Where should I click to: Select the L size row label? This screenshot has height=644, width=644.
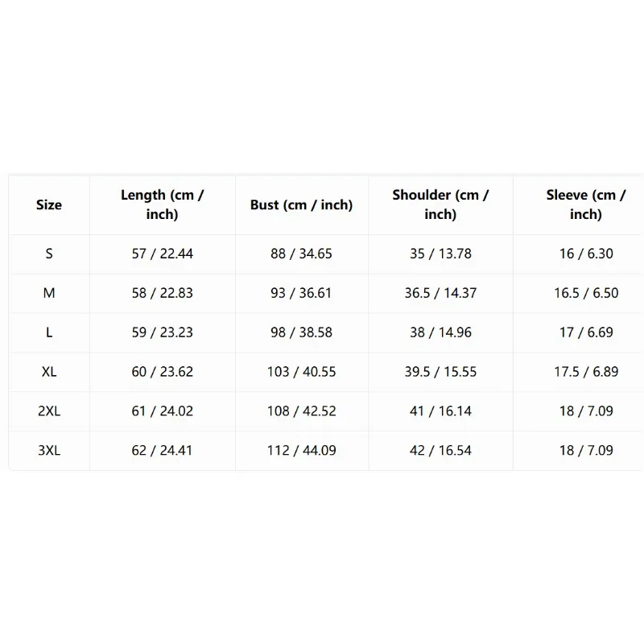[49, 332]
